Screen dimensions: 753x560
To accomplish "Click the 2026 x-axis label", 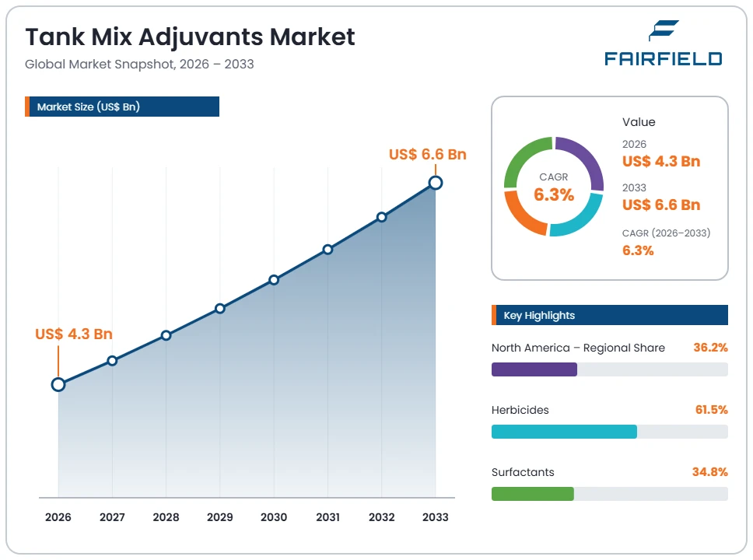I will click(x=58, y=517).
